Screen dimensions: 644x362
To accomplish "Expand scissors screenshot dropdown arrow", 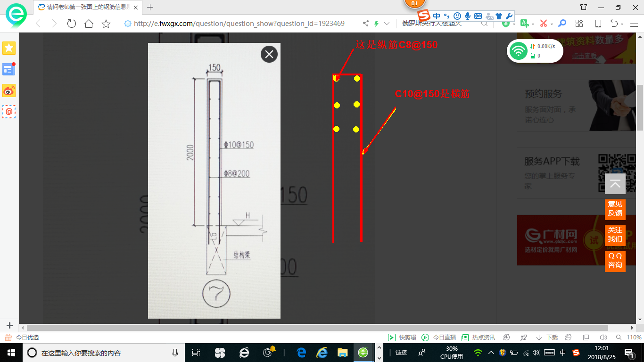I will [552, 24].
